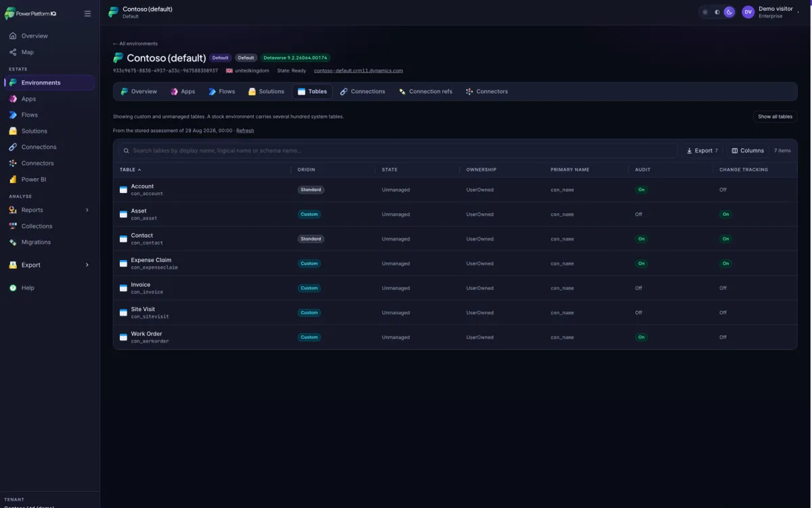The width and height of the screenshot is (812, 508).
Task: Click the Power Platform IQ logo
Action: [30, 14]
